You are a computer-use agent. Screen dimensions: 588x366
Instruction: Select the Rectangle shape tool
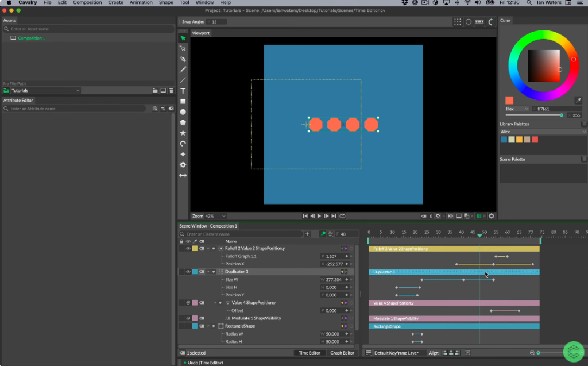tap(183, 101)
